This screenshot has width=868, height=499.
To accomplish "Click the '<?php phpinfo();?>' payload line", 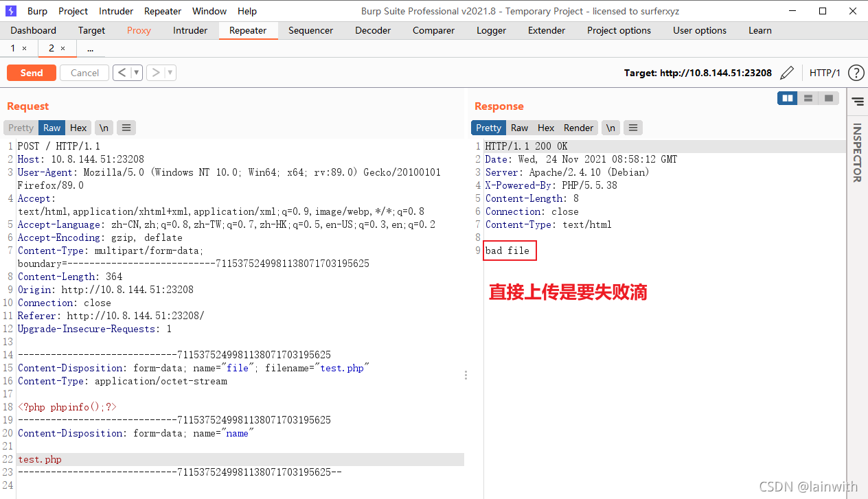I will 67,407.
